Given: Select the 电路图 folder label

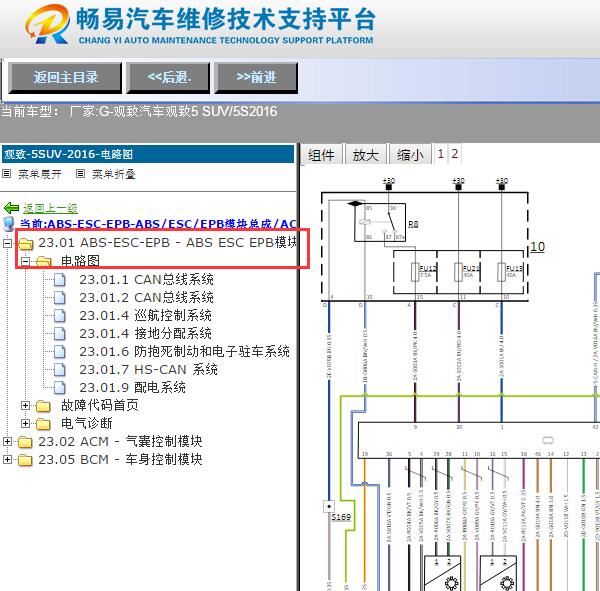Looking at the screenshot, I should coord(80,261).
